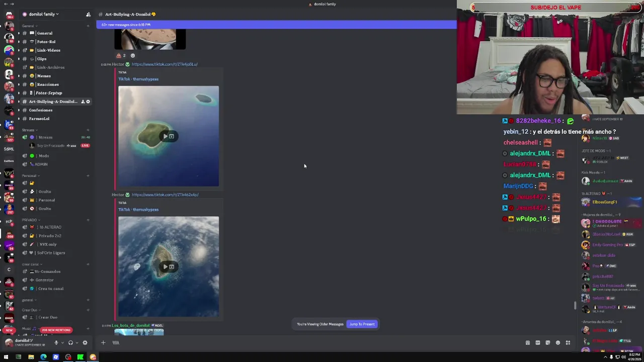Click the back navigation arrow
The image size is (644, 362).
pyautogui.click(x=5, y=4)
